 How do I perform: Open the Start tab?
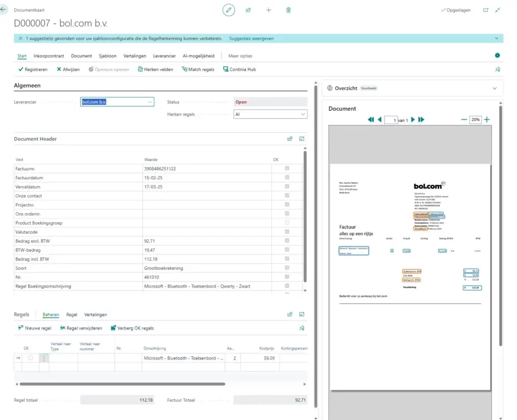point(22,56)
